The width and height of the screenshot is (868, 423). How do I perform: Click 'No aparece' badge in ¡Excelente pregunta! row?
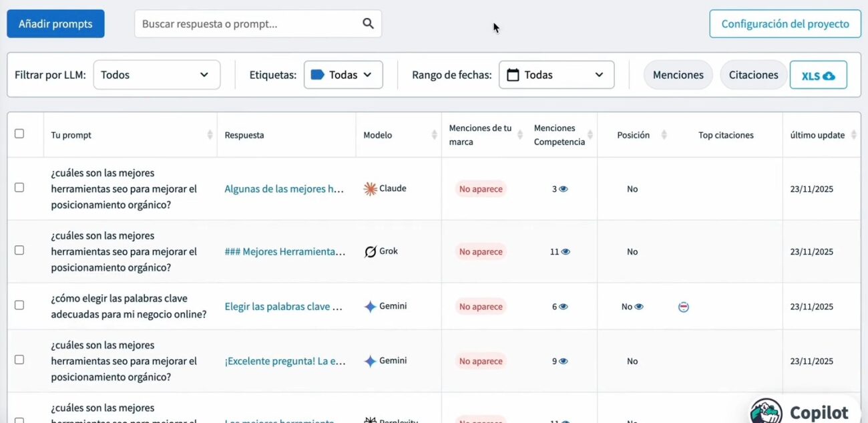click(x=481, y=362)
